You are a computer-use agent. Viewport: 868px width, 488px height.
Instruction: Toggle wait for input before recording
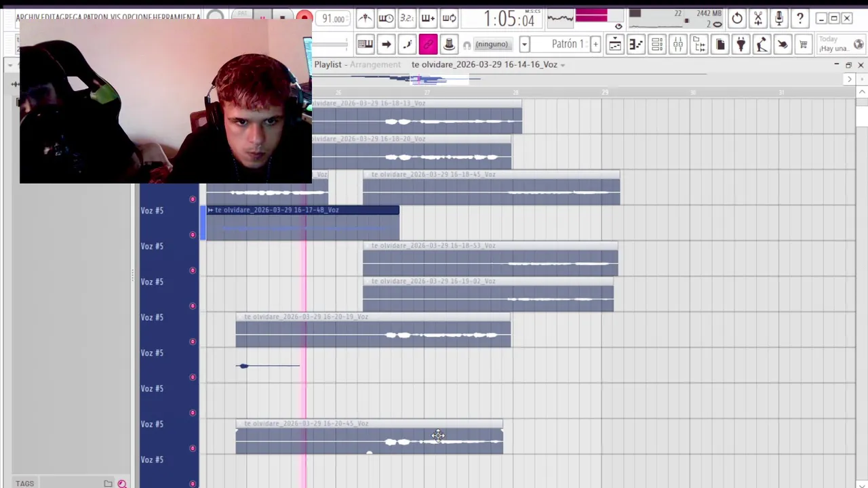(x=385, y=18)
